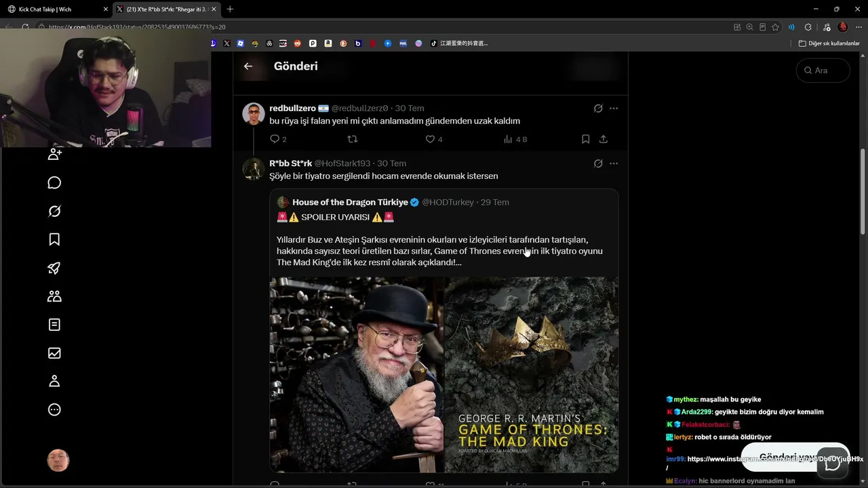This screenshot has width=868, height=488.
Task: Click R*bb St*rk's avatar
Action: tap(254, 169)
